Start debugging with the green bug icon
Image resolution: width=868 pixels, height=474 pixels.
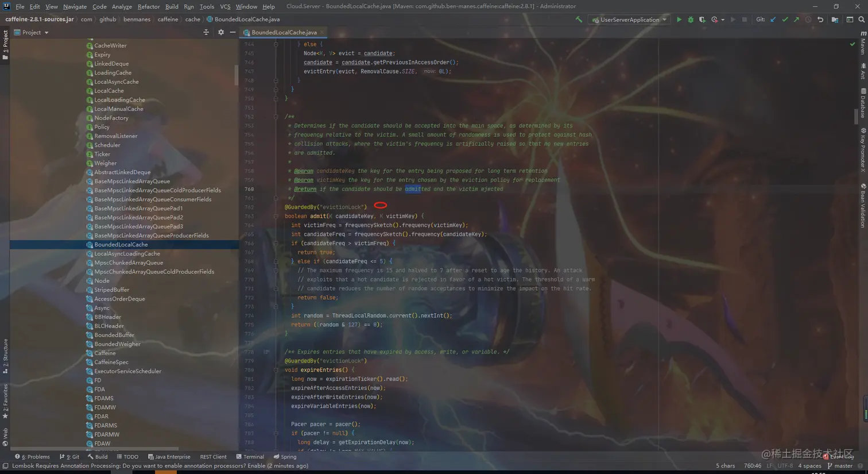click(691, 20)
